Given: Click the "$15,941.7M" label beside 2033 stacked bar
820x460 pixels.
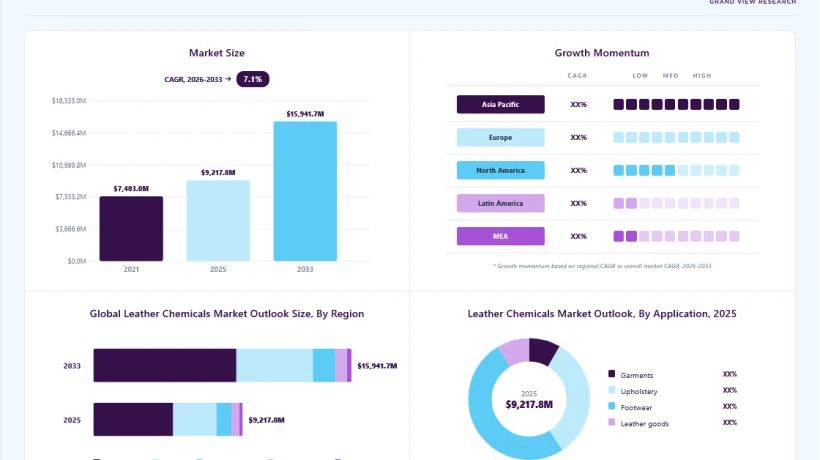Looking at the screenshot, I should coord(377,365).
